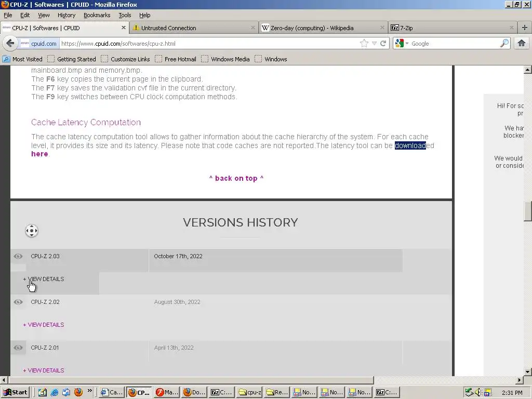Screen dimensions: 532x399
Task: Click the volume speaker tray icon
Action: pos(478,392)
